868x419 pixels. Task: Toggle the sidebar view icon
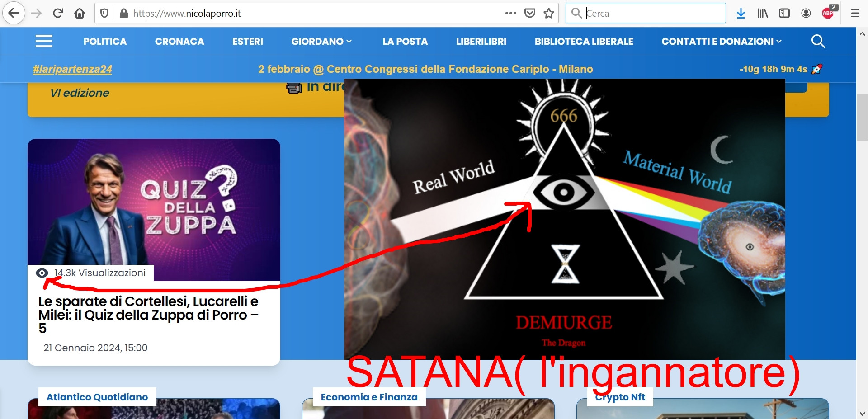pos(784,13)
